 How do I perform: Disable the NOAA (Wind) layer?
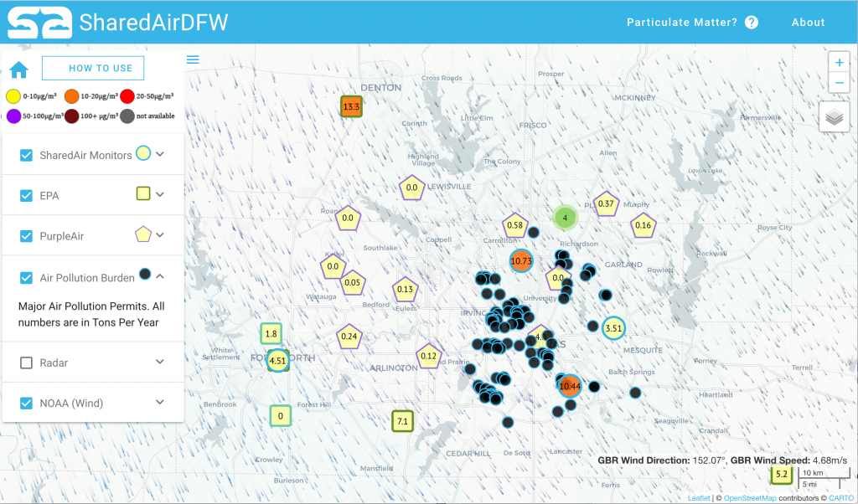click(x=25, y=403)
